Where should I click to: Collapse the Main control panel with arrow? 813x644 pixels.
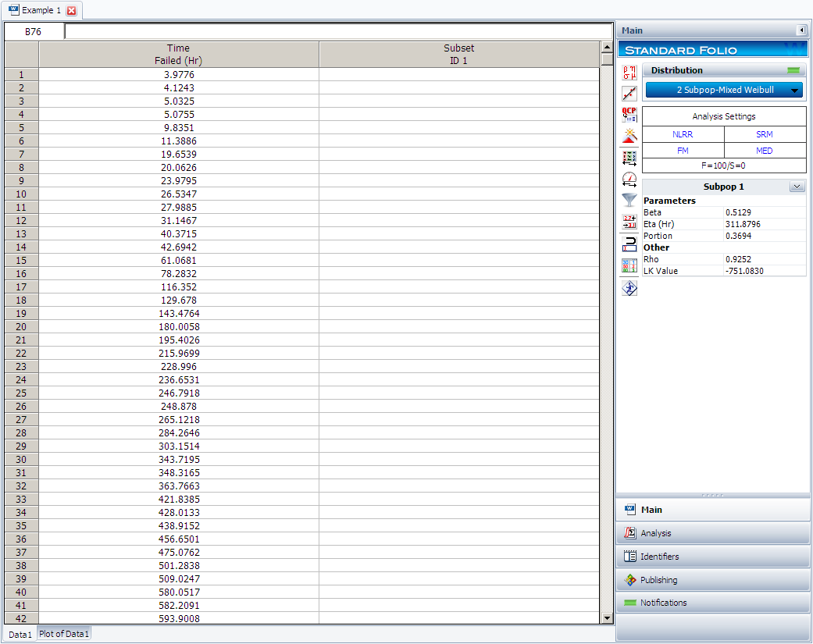coord(801,30)
